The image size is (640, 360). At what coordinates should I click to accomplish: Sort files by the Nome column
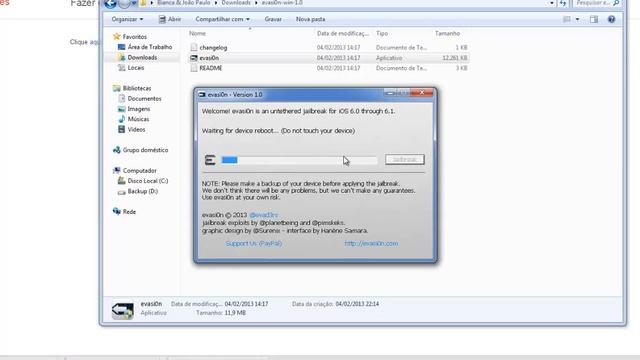[x=198, y=33]
